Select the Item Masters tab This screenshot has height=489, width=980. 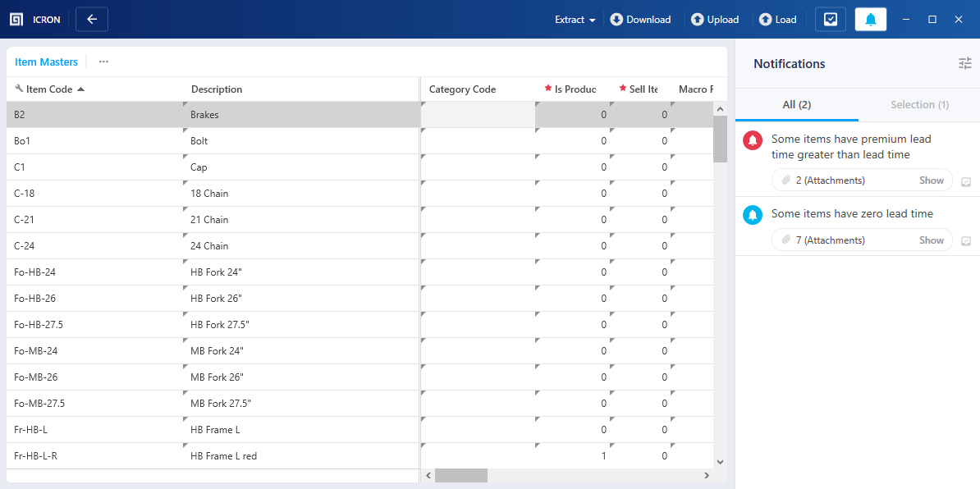(x=46, y=62)
